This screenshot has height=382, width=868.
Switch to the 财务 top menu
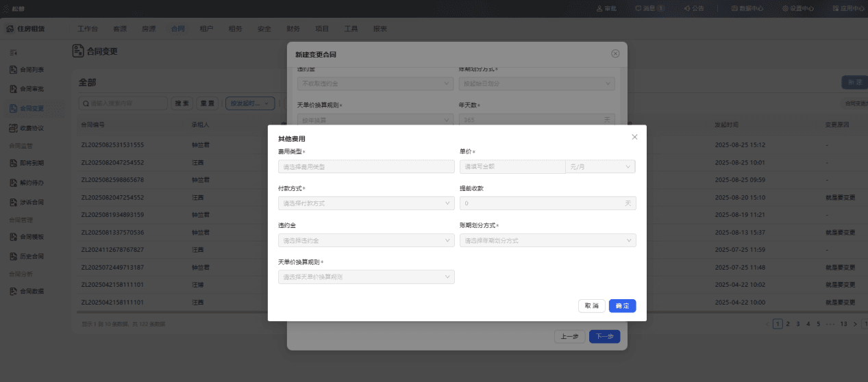[x=293, y=29]
